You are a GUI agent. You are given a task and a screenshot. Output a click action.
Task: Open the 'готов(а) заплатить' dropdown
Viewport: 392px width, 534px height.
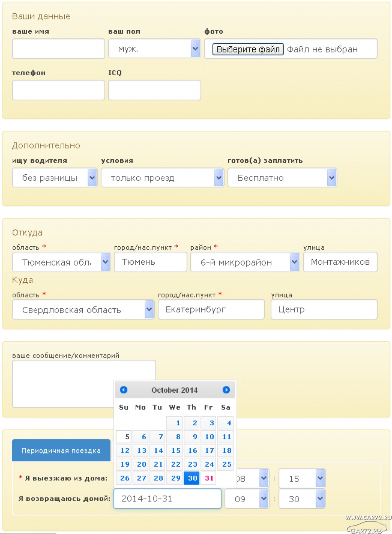282,178
